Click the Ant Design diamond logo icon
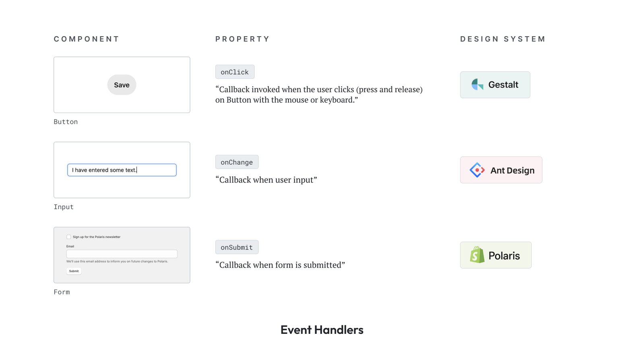The image size is (644, 362). [477, 170]
